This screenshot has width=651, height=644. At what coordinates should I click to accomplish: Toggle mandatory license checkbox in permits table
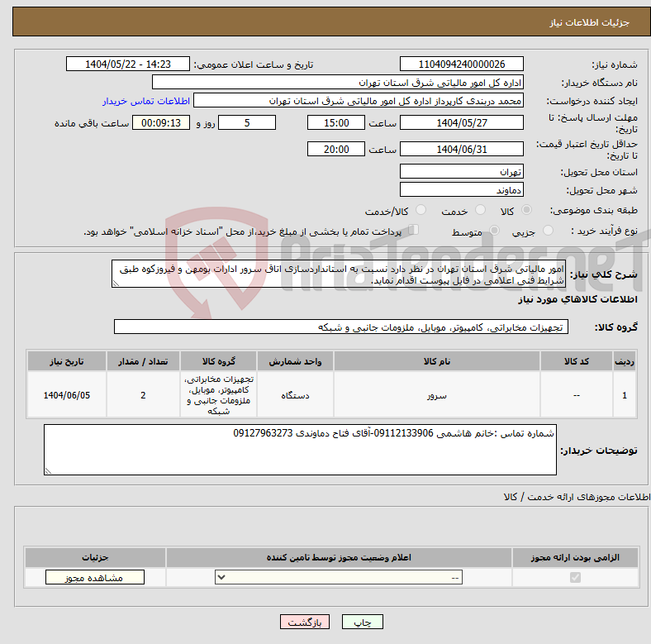click(x=575, y=577)
